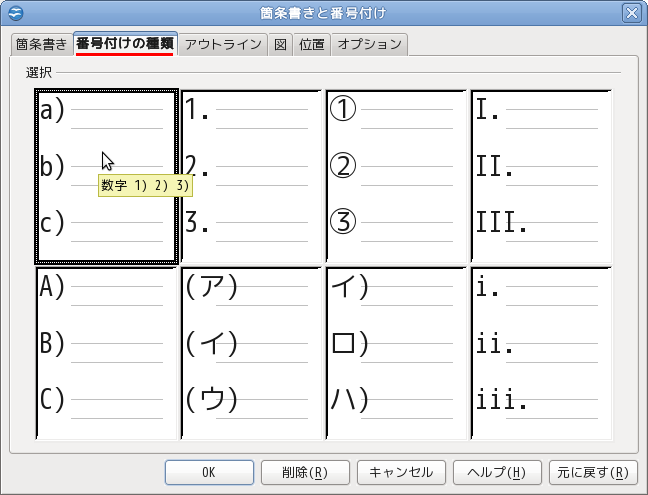Select the (ア) (イ) (ウ) katakana style
This screenshot has width=648, height=495.
tap(251, 353)
